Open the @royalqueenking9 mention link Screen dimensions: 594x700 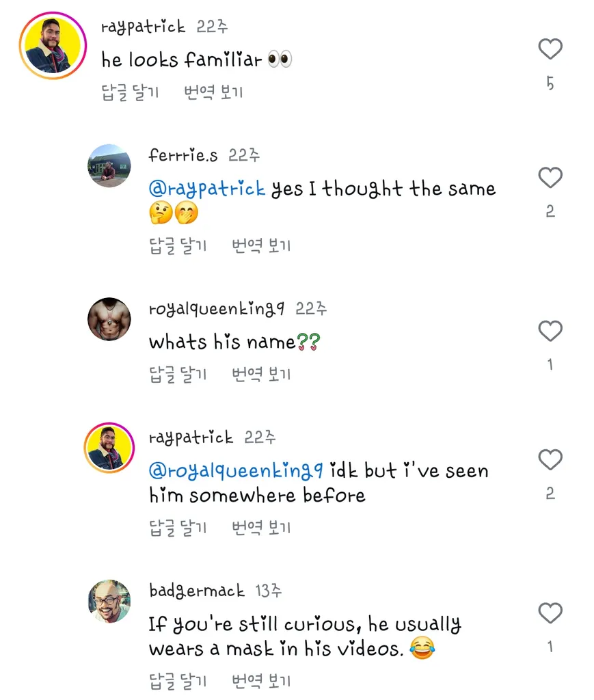tap(236, 471)
